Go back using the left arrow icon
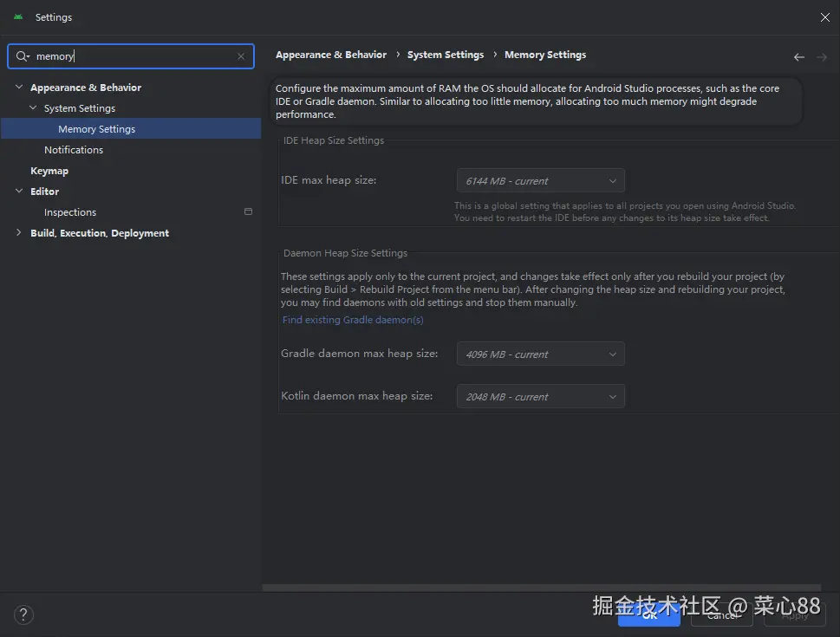Image resolution: width=840 pixels, height=637 pixels. (x=798, y=57)
